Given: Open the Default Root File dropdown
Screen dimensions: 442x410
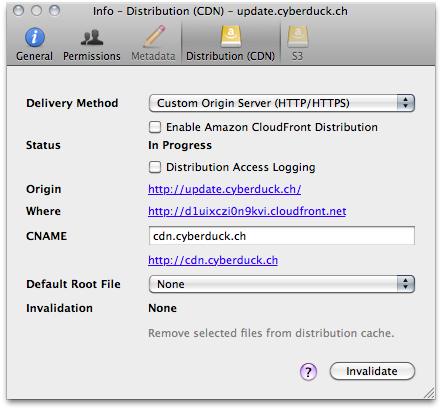Looking at the screenshot, I should [282, 284].
